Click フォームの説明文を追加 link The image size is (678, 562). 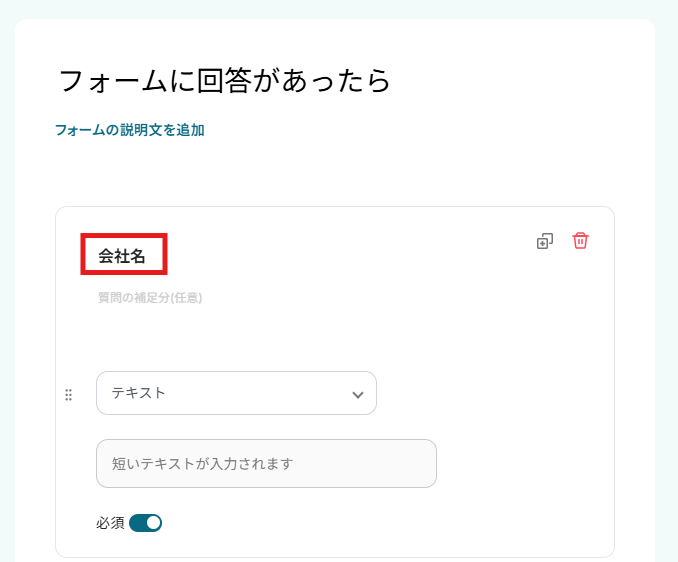129,130
